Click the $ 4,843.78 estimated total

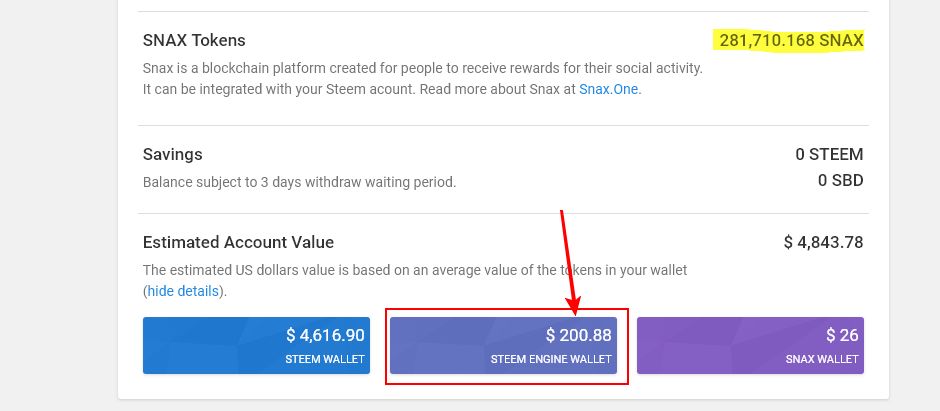point(823,242)
